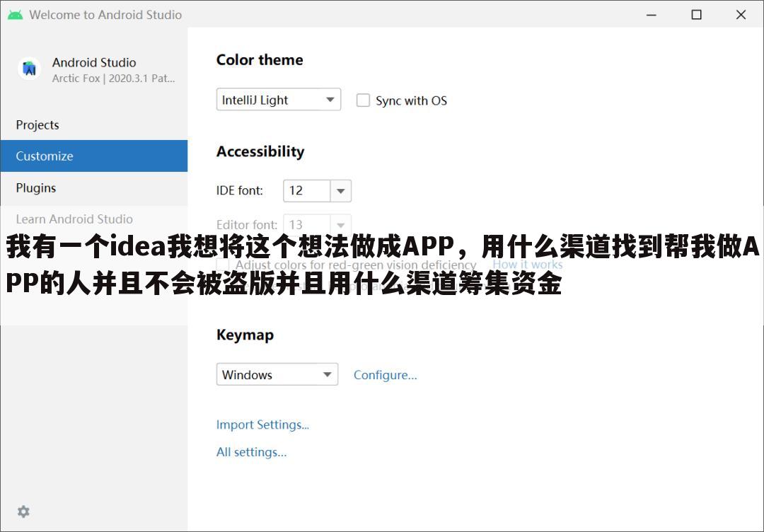Open the Projects section
This screenshot has width=764, height=532.
[x=93, y=125]
